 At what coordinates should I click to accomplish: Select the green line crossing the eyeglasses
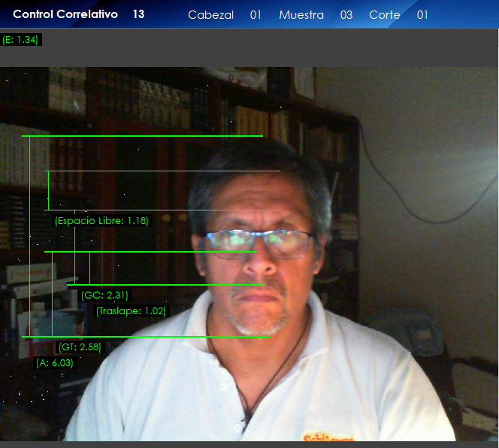pyautogui.click(x=150, y=251)
